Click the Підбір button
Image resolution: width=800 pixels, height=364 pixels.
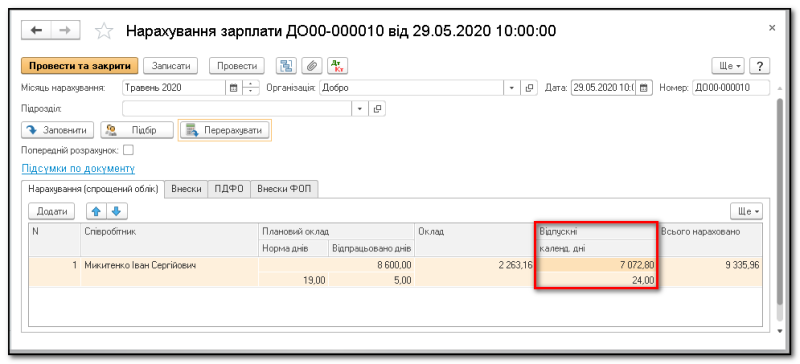pos(137,130)
